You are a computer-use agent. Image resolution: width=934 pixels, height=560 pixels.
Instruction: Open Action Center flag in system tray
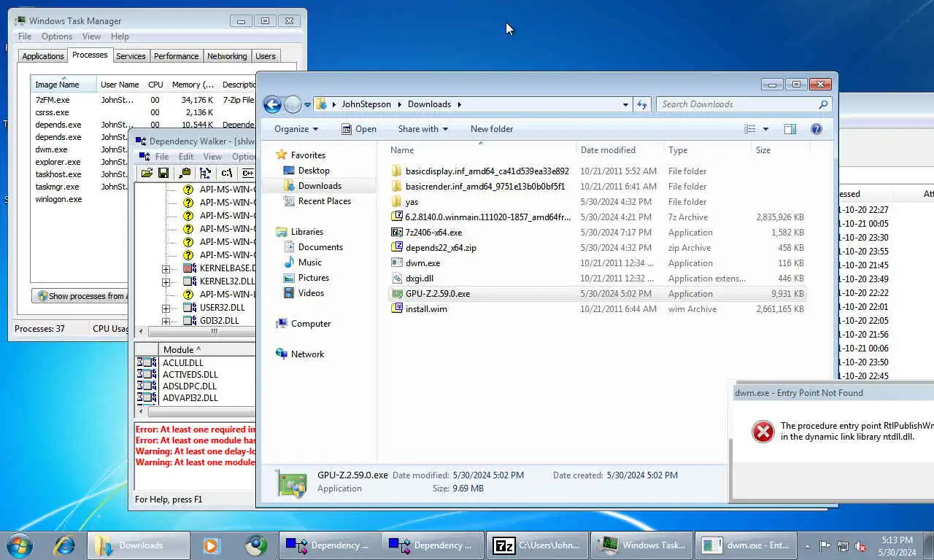[825, 545]
